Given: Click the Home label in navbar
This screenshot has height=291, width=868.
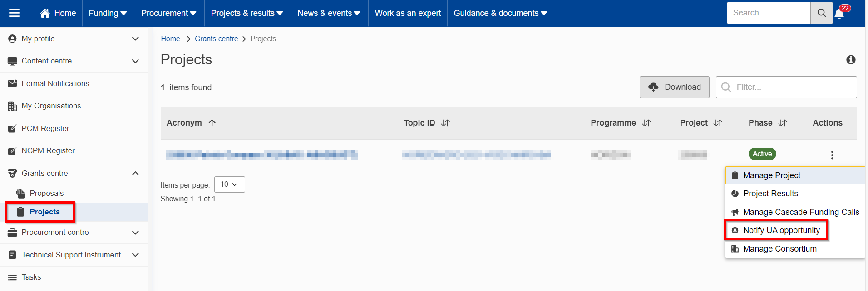Looking at the screenshot, I should point(65,13).
